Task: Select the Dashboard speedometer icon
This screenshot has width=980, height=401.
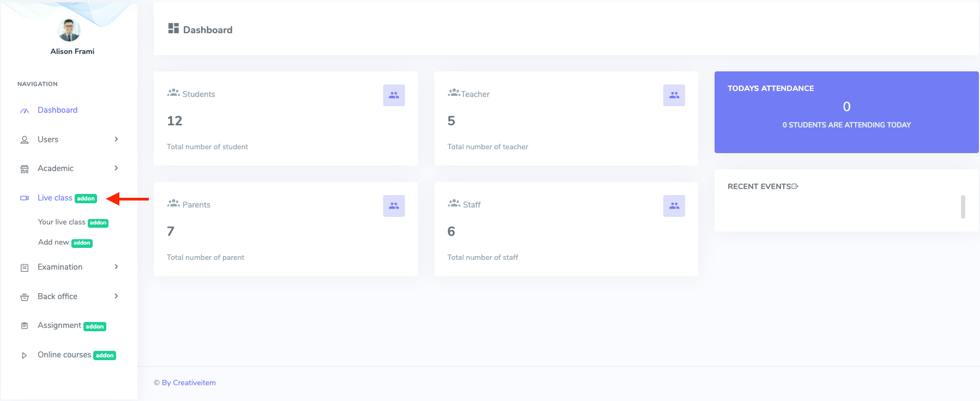Action: pyautogui.click(x=24, y=110)
